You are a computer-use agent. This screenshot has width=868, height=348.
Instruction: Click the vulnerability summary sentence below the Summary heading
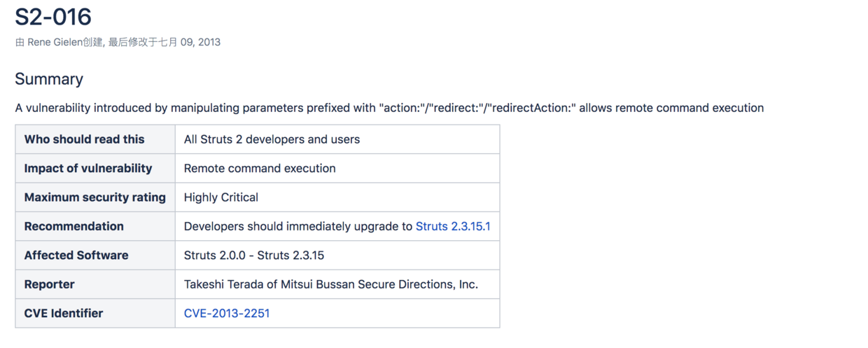click(x=389, y=108)
